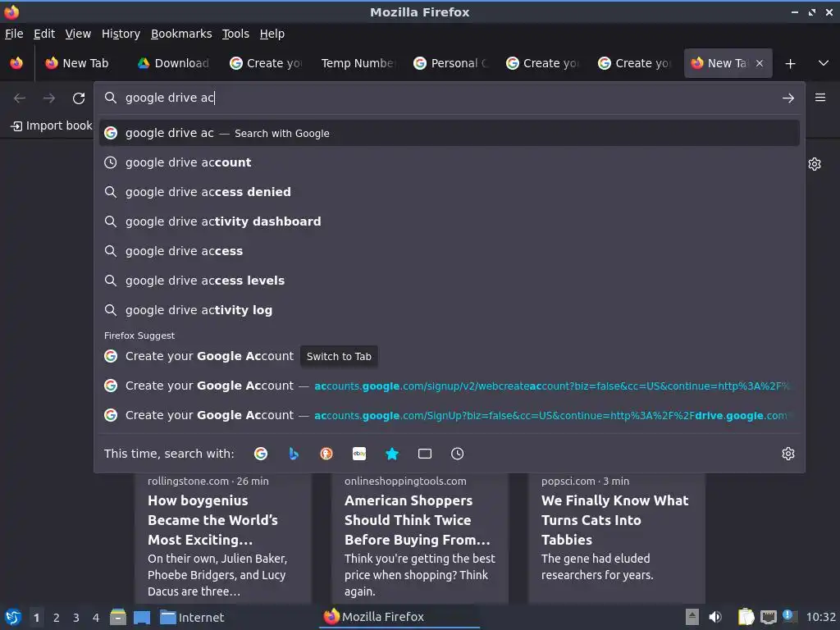Image resolution: width=840 pixels, height=630 pixels.
Task: Select the 'google drive account' history suggestion
Action: click(450, 162)
